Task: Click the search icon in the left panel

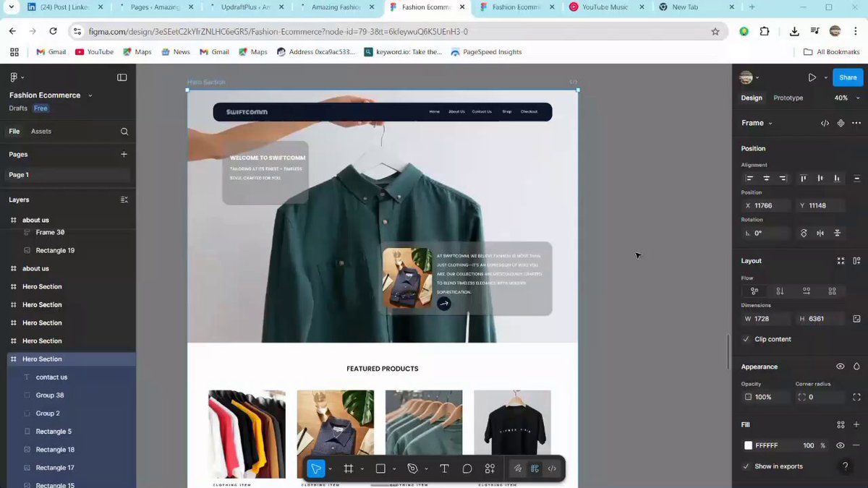Action: click(x=124, y=132)
